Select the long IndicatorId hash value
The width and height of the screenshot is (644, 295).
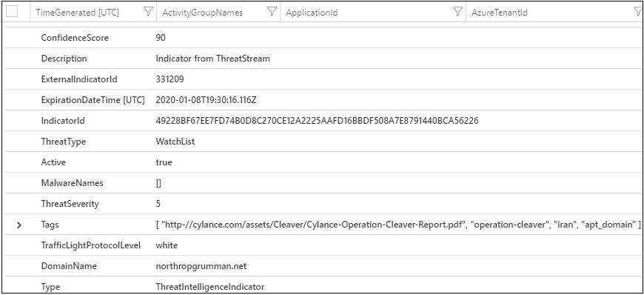coord(317,121)
